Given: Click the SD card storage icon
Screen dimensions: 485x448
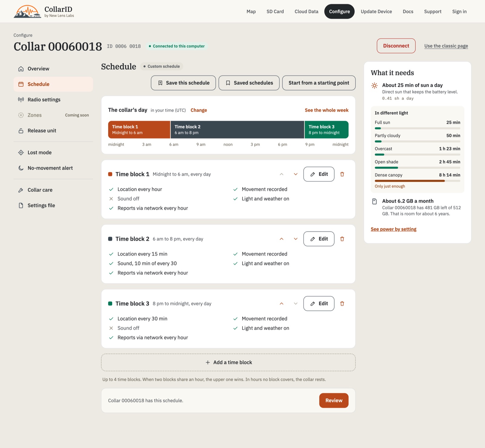Looking at the screenshot, I should click(375, 201).
